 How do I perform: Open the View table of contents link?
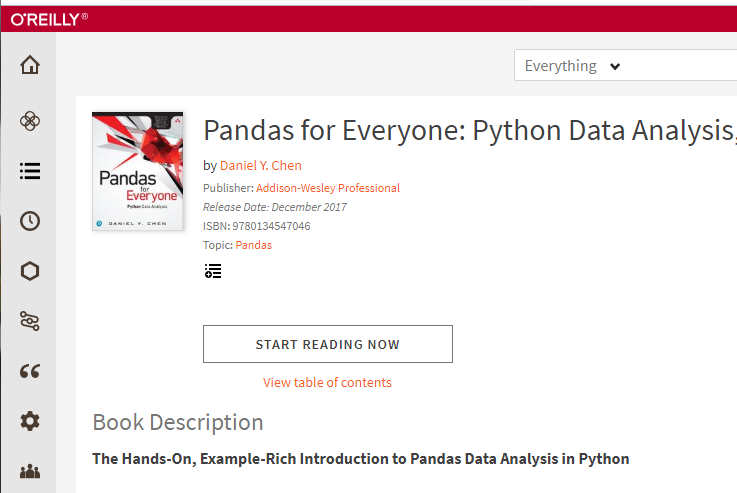tap(327, 383)
